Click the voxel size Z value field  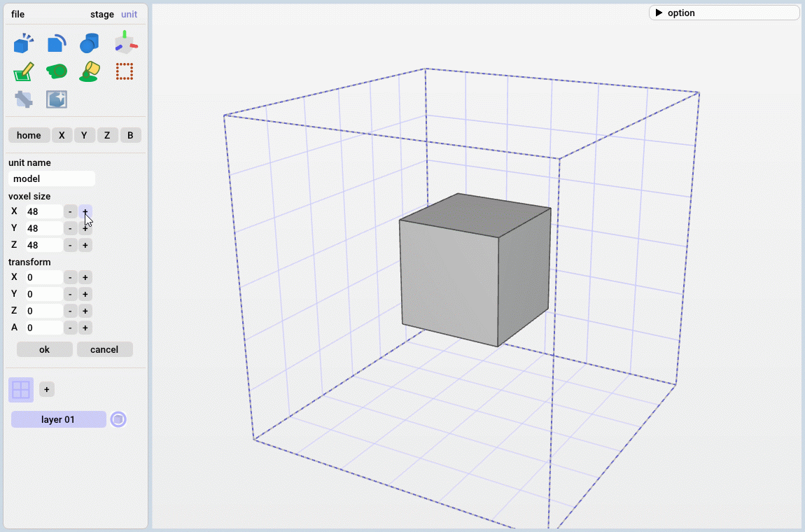[44, 246]
